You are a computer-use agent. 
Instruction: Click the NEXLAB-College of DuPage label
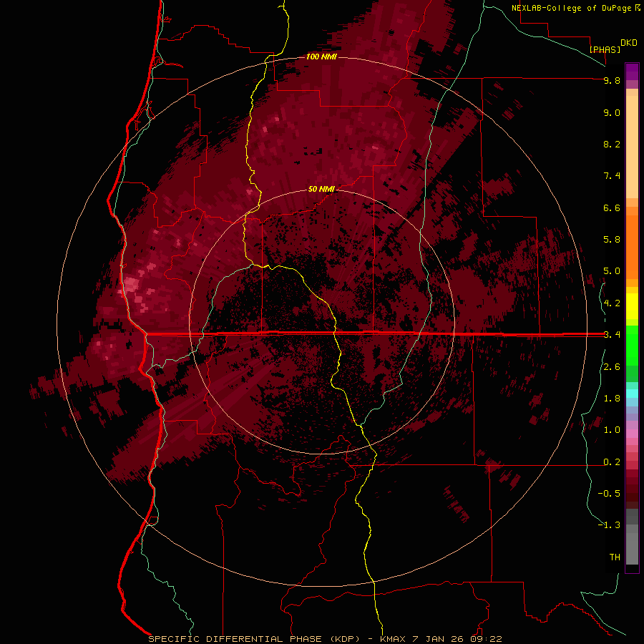click(571, 8)
